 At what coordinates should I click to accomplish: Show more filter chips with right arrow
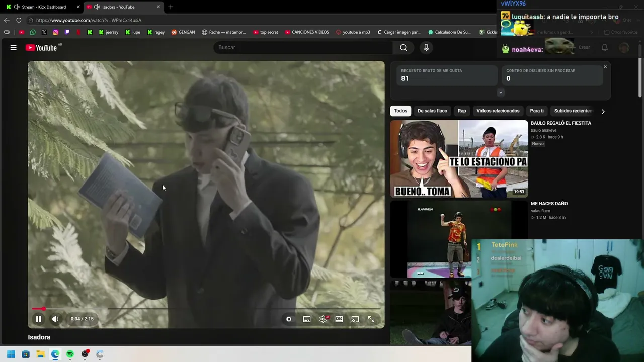(603, 111)
